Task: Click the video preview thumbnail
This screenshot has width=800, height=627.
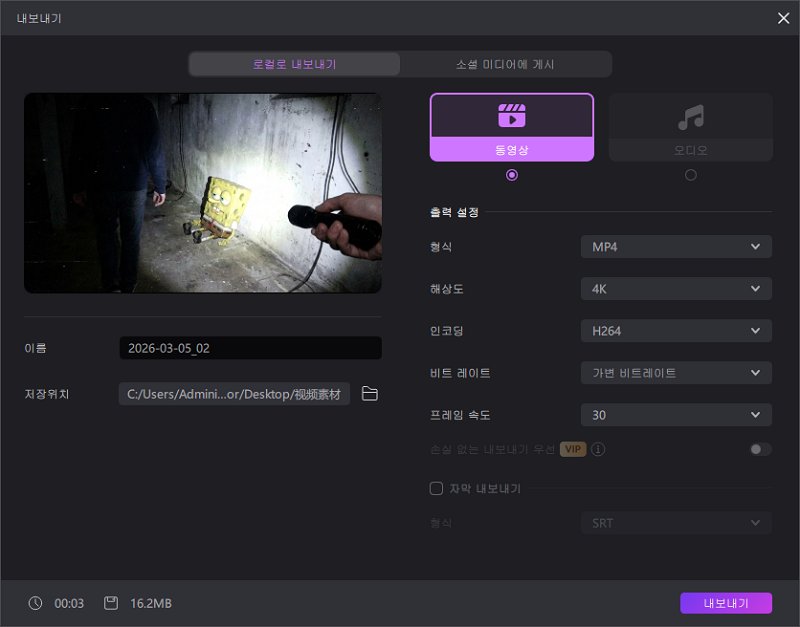Action: click(202, 193)
